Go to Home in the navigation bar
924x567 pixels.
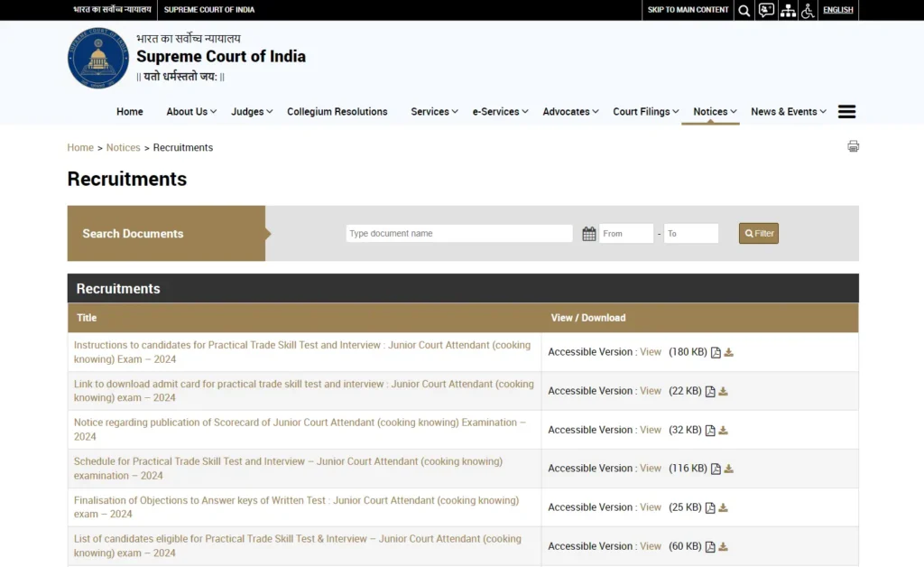point(130,112)
